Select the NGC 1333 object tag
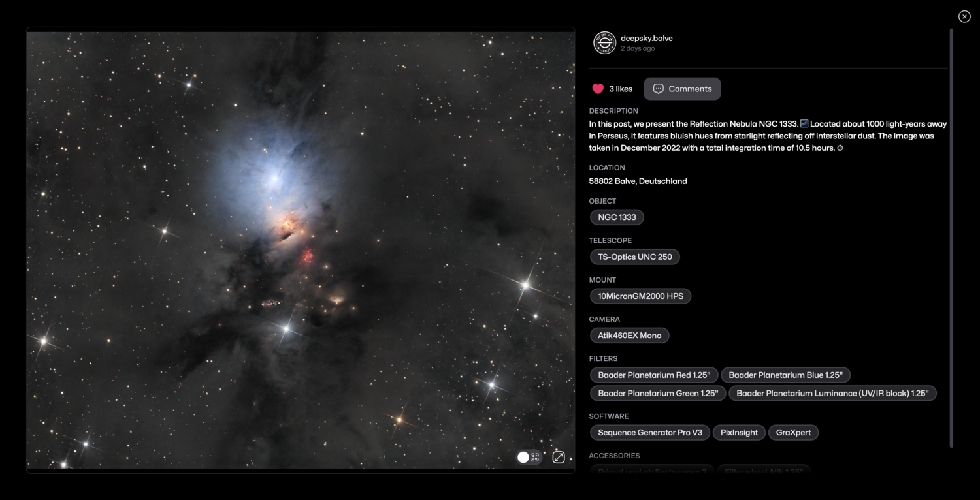980x500 pixels. (x=617, y=217)
